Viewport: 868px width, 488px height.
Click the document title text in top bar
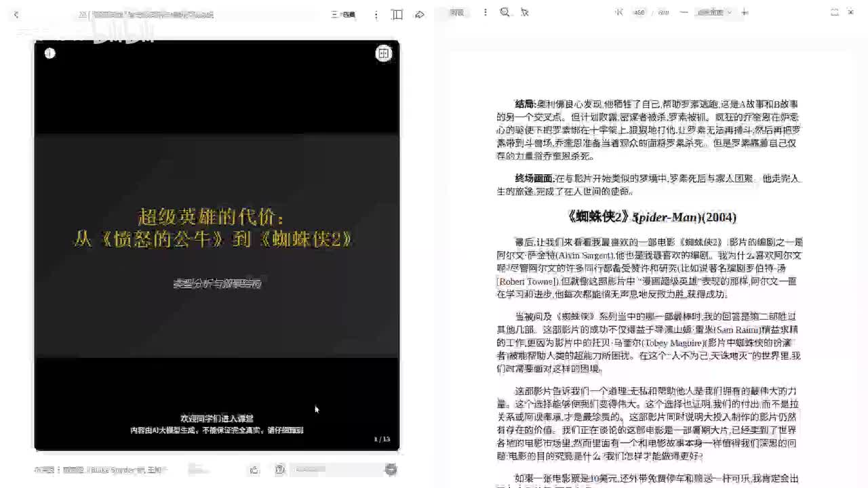[145, 14]
